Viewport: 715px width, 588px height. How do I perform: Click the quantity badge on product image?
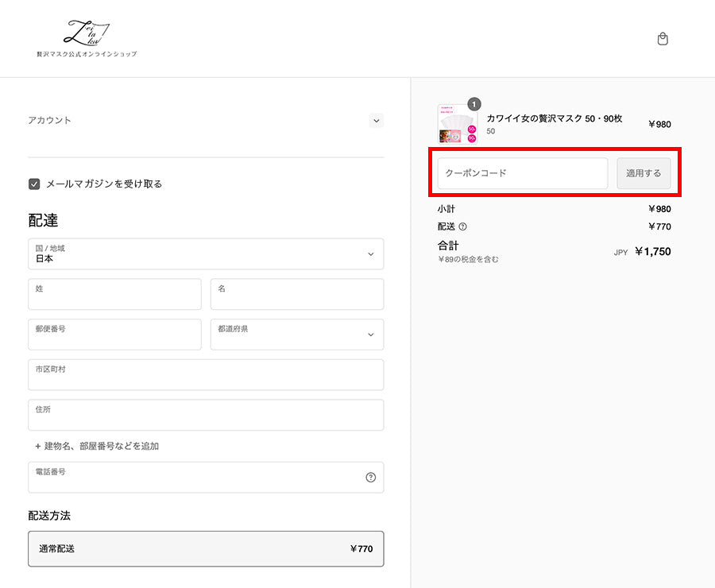click(473, 103)
